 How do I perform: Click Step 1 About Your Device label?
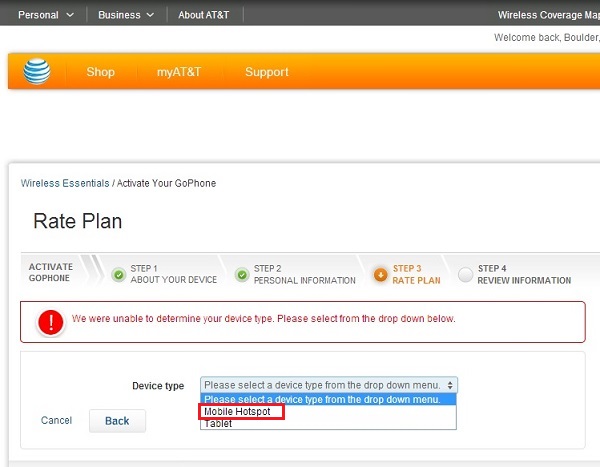point(174,274)
